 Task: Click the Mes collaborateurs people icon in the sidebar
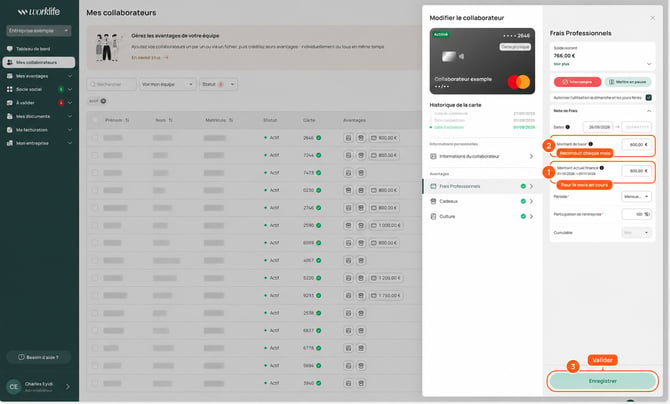[x=10, y=62]
